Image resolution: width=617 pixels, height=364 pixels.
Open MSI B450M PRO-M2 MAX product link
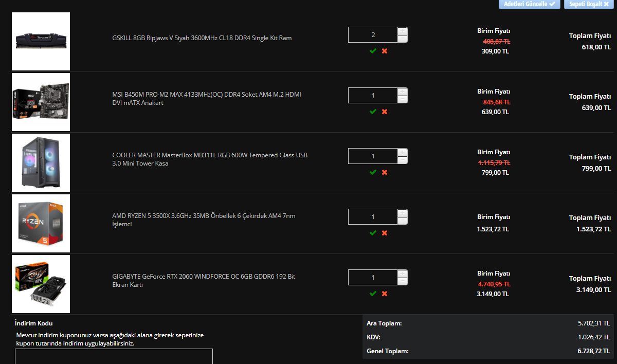pyautogui.click(x=207, y=99)
